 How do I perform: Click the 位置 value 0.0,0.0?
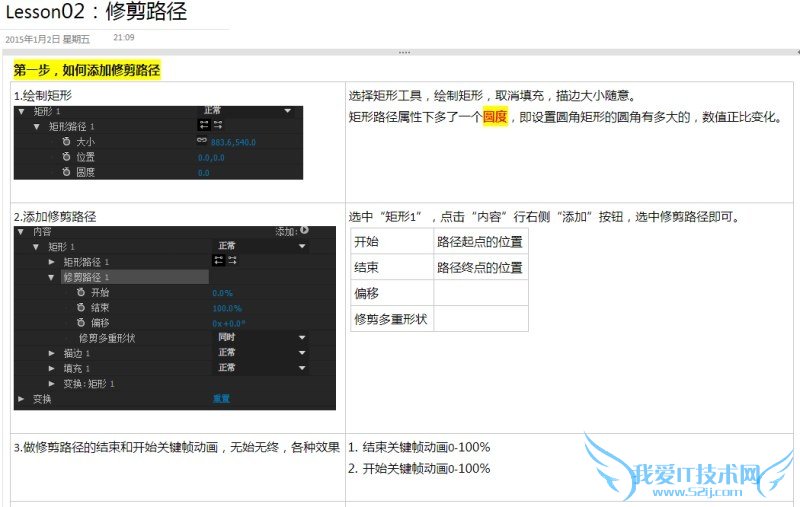click(211, 158)
